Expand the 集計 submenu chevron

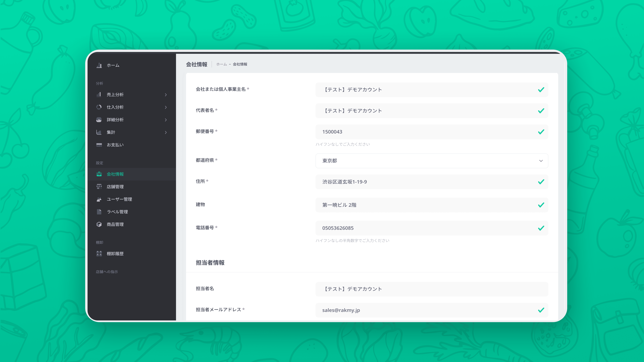point(166,132)
